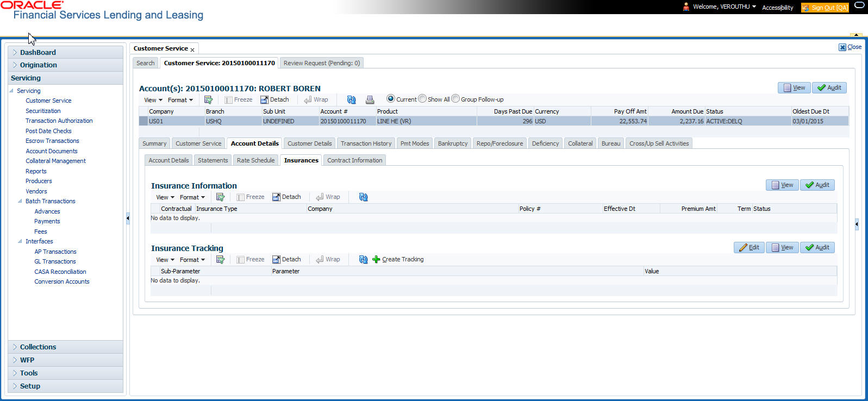Click Wrap in the Insurance Information toolbar

(x=328, y=197)
